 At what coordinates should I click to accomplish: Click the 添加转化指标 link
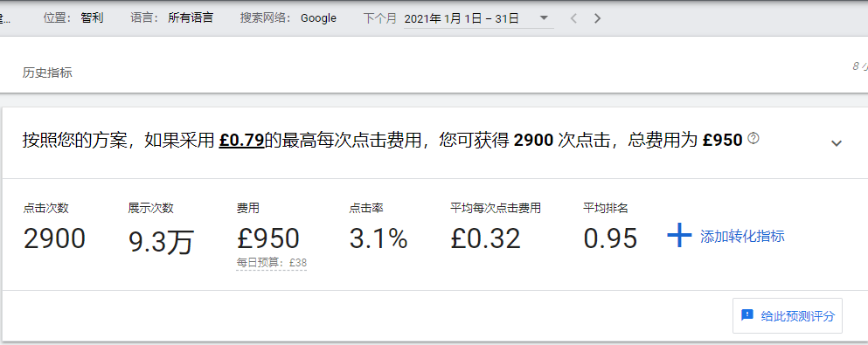tap(742, 237)
